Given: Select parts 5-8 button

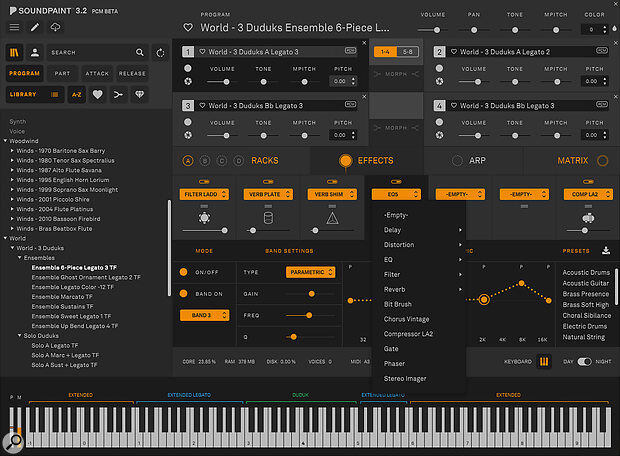Looking at the screenshot, I should click(x=407, y=52).
